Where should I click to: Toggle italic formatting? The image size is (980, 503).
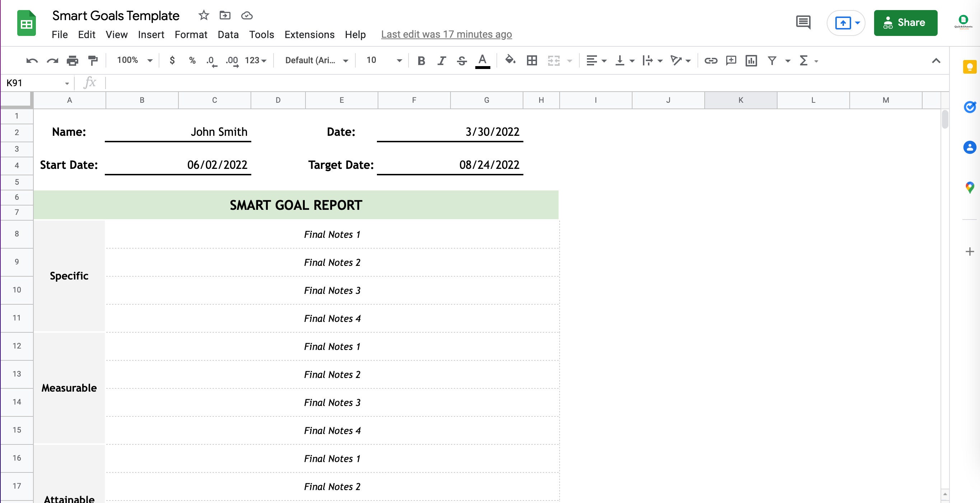click(441, 60)
